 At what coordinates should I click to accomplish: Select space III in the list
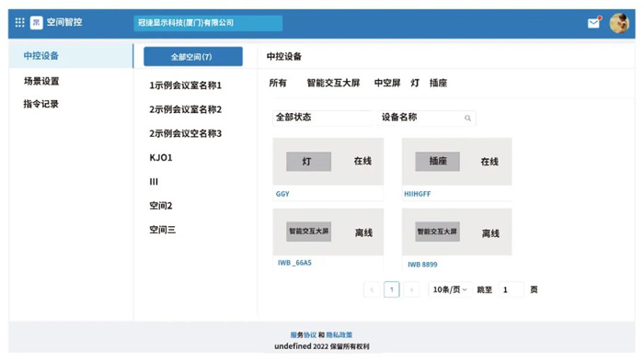coord(154,182)
